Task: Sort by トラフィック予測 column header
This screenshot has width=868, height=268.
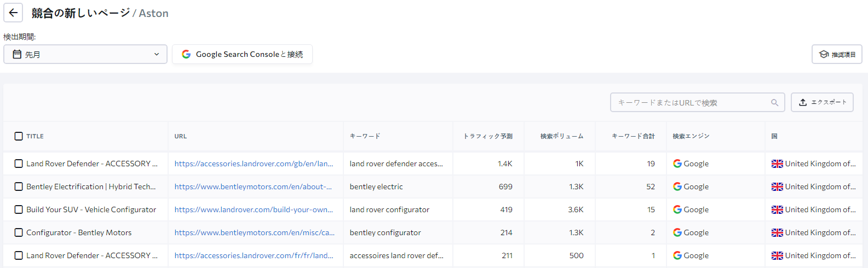Action: [x=488, y=136]
